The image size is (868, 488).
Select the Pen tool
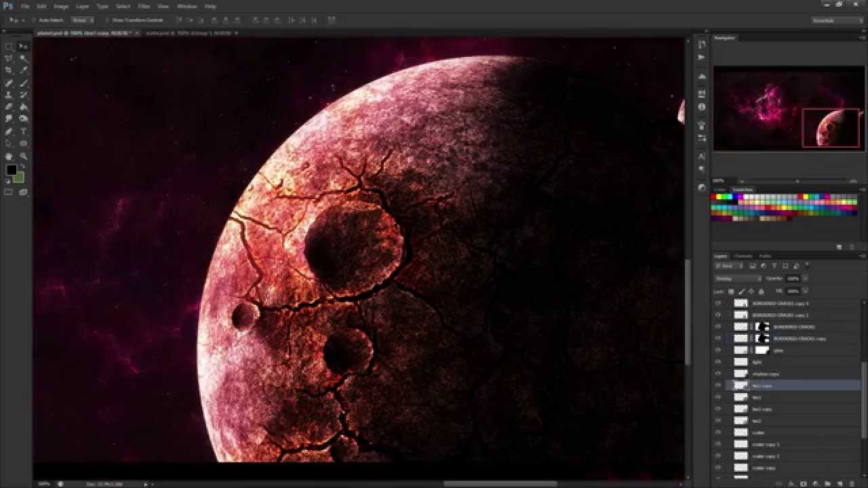pyautogui.click(x=9, y=131)
